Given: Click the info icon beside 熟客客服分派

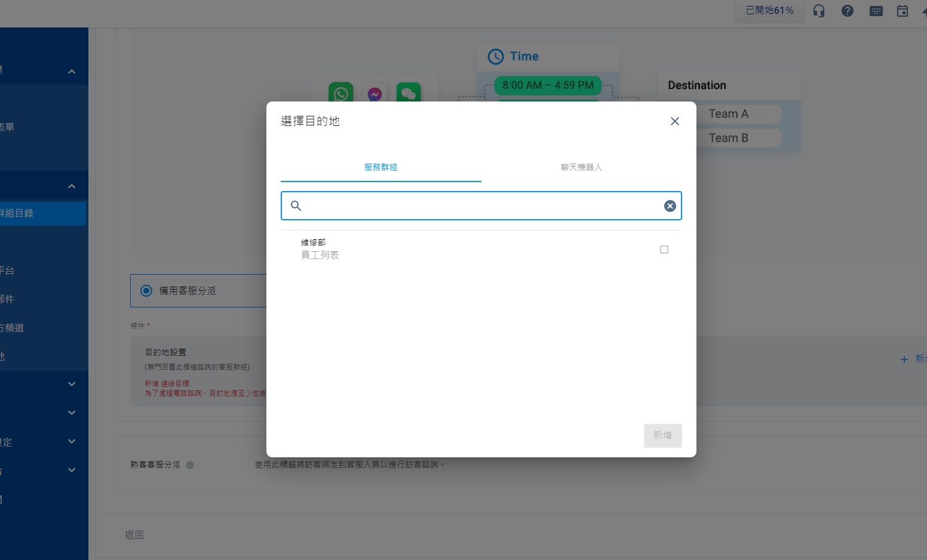Looking at the screenshot, I should (x=190, y=465).
